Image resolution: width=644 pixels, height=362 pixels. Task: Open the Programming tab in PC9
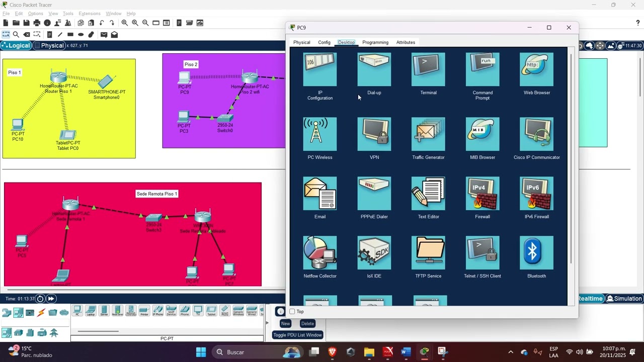pos(375,42)
